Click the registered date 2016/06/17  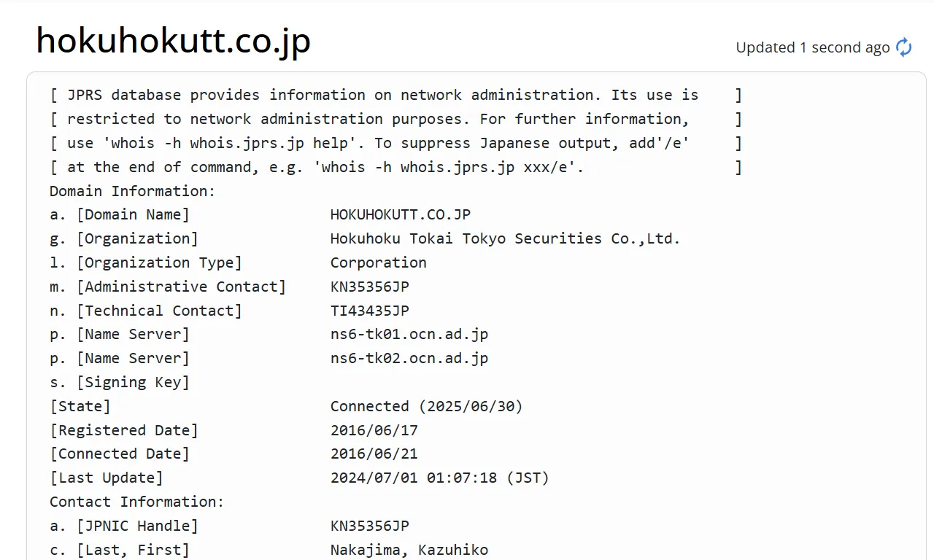click(374, 430)
